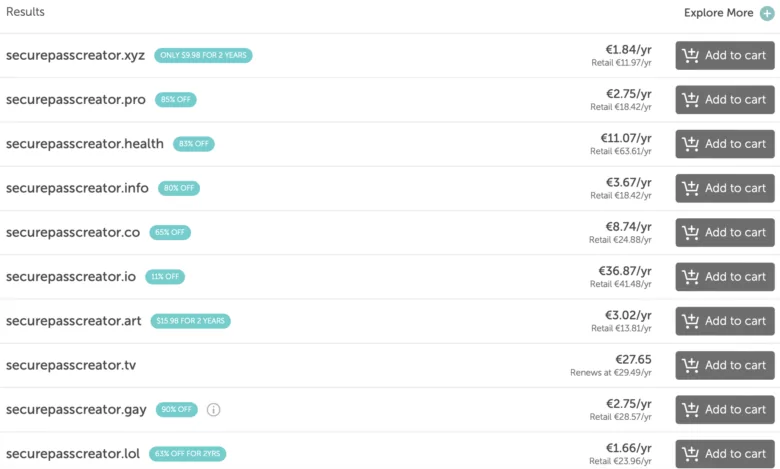Add securepasscreator.tv to cart
Screen dimensions: 780x469
click(x=725, y=365)
